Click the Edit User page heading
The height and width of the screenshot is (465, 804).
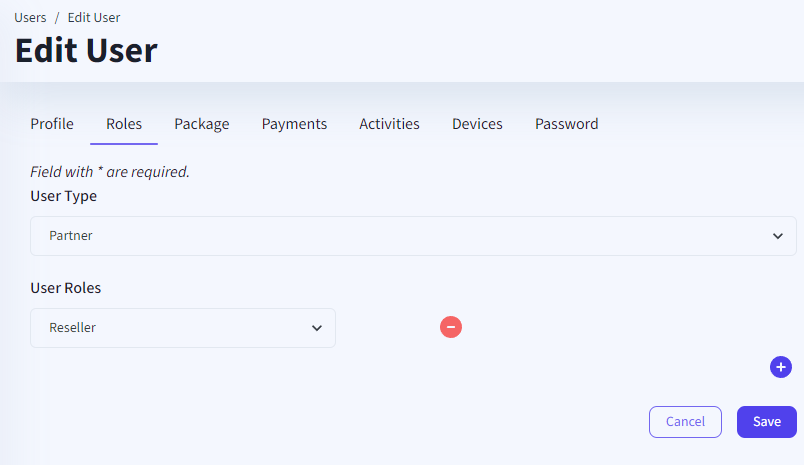click(x=86, y=50)
